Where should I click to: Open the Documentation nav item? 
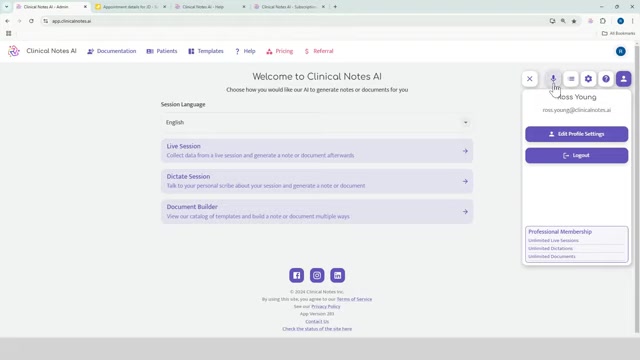pyautogui.click(x=111, y=51)
